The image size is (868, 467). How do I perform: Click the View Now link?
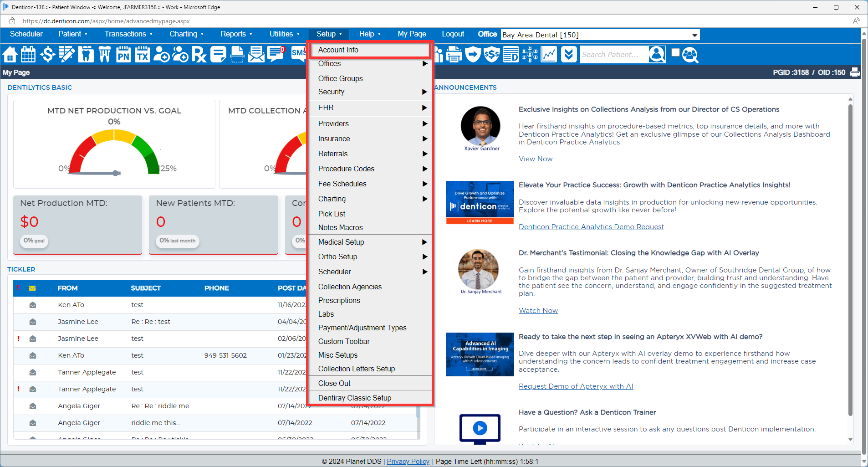pos(536,159)
